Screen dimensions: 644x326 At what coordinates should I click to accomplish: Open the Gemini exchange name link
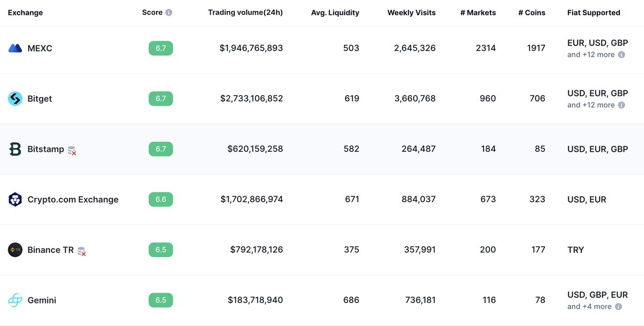click(42, 300)
